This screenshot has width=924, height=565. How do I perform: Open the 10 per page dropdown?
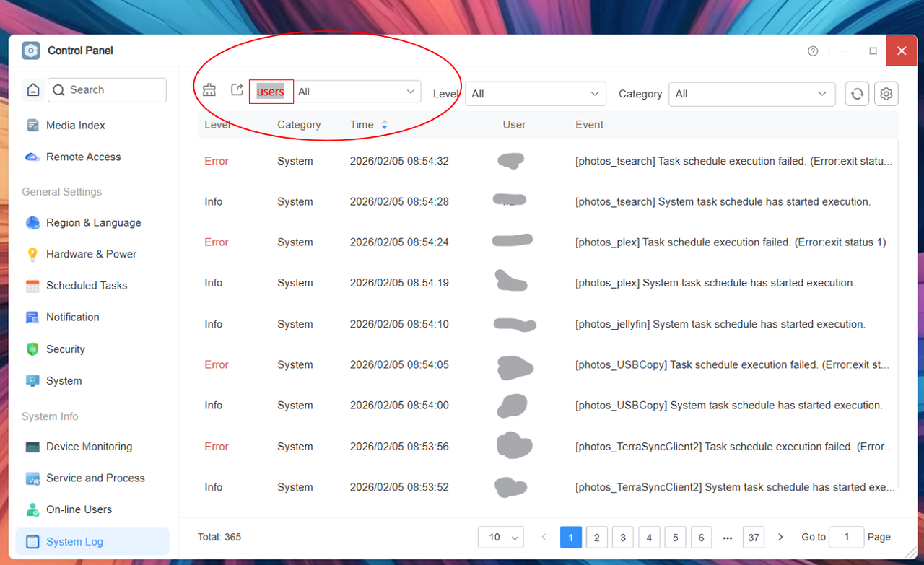pyautogui.click(x=501, y=537)
